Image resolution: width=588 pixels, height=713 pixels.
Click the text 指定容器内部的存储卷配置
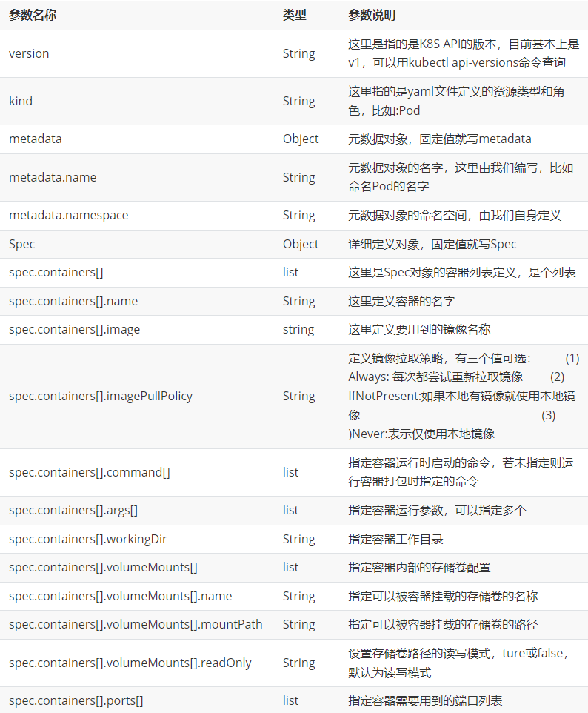click(419, 568)
